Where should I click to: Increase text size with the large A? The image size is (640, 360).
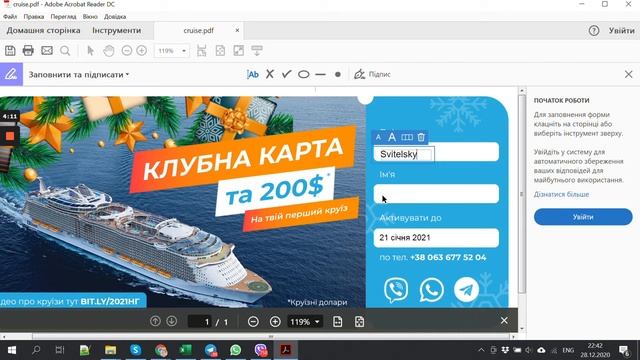point(392,137)
